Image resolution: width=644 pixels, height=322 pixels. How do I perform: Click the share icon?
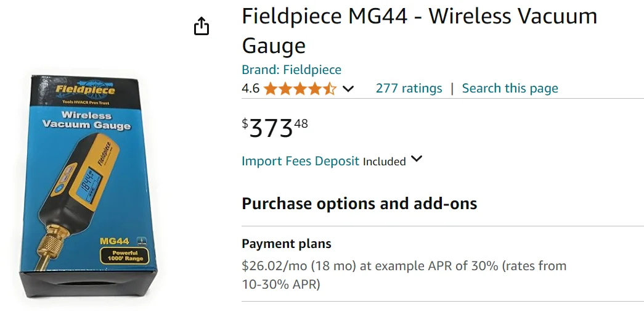pos(202,27)
